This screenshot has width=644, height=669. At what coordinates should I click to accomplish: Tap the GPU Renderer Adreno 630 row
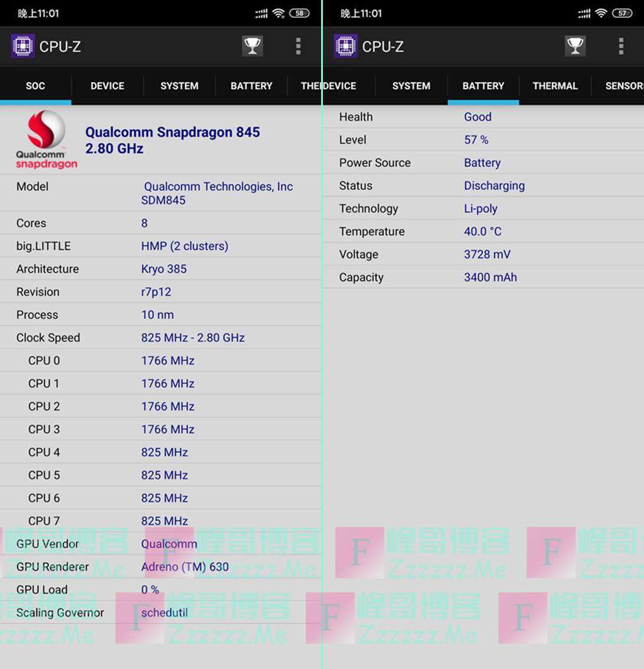pyautogui.click(x=160, y=567)
